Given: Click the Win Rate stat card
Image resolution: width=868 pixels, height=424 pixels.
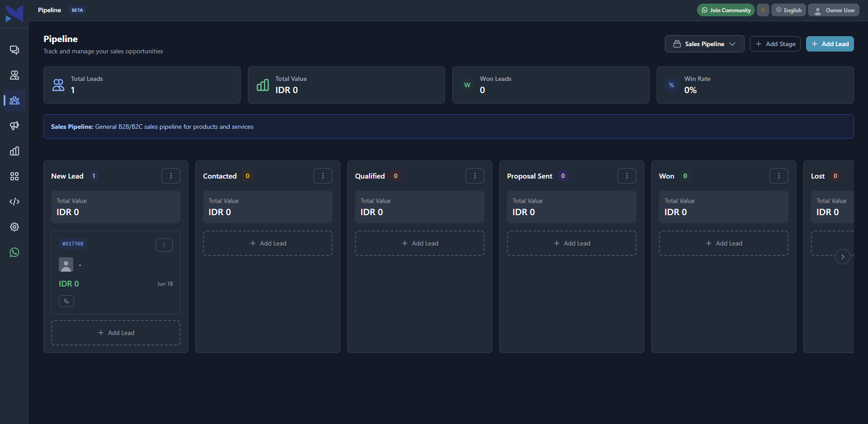Looking at the screenshot, I should click(x=755, y=85).
